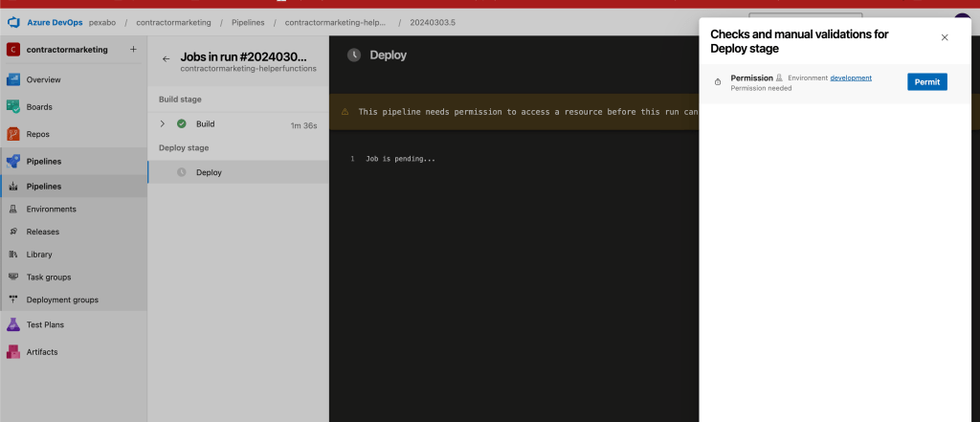Screen dimensions: 980x422
Task: Select Repos in the sidebar
Action: (38, 134)
